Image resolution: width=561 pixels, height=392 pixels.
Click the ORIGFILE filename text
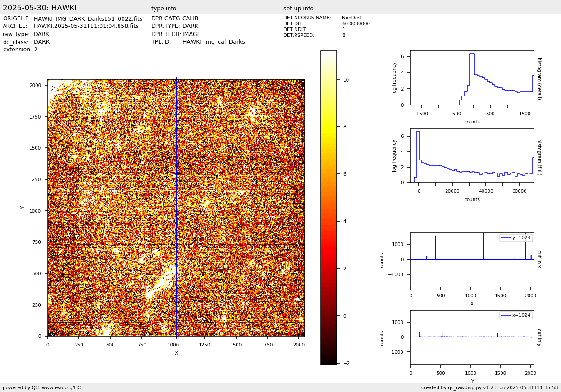point(88,19)
